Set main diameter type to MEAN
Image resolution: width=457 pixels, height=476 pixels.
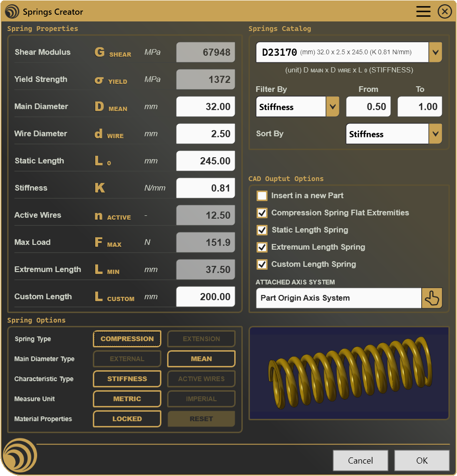click(x=201, y=359)
